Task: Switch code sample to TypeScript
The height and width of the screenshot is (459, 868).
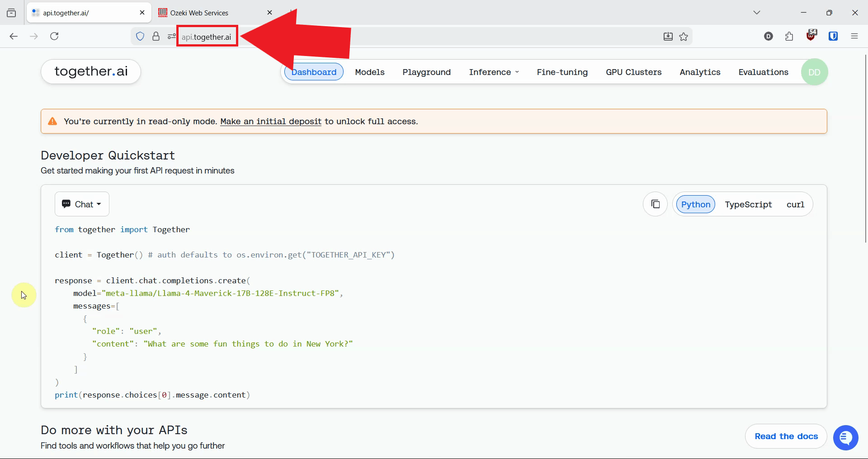Action: tap(748, 205)
